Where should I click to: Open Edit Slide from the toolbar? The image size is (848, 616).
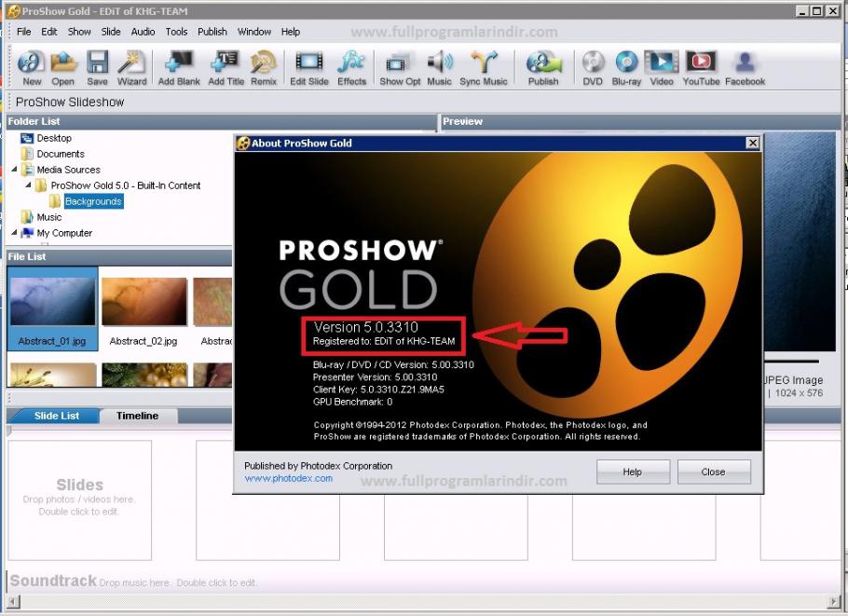coord(308,68)
